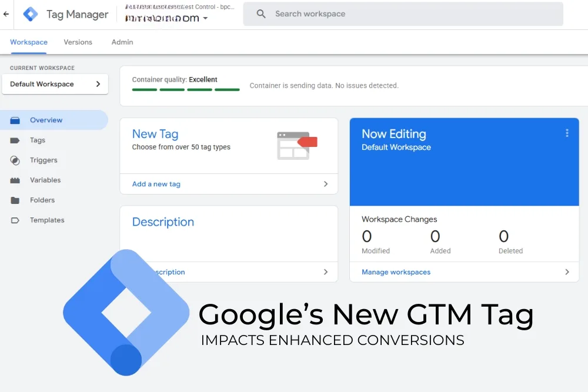Go back with the left arrow

(6, 14)
